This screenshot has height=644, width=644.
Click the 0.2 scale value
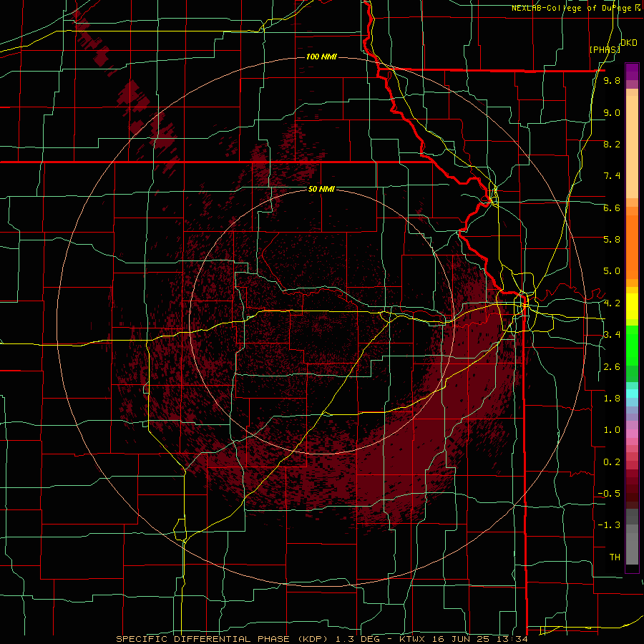[x=612, y=462]
